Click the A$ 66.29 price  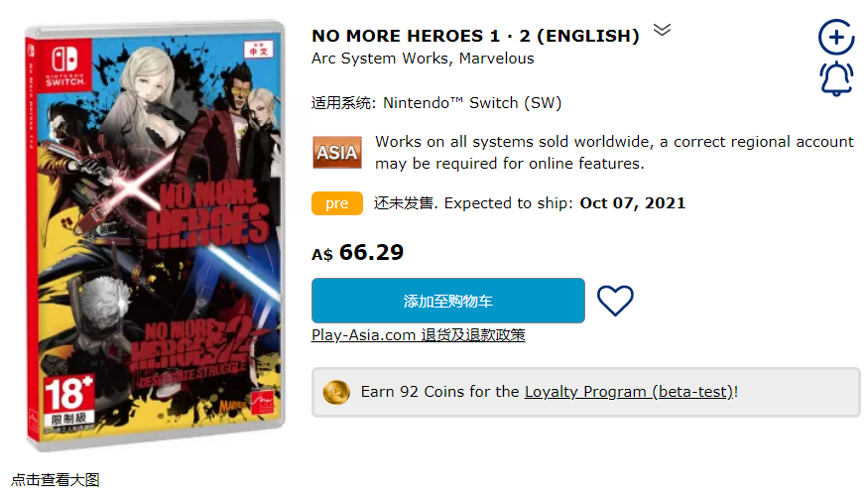[x=358, y=253]
